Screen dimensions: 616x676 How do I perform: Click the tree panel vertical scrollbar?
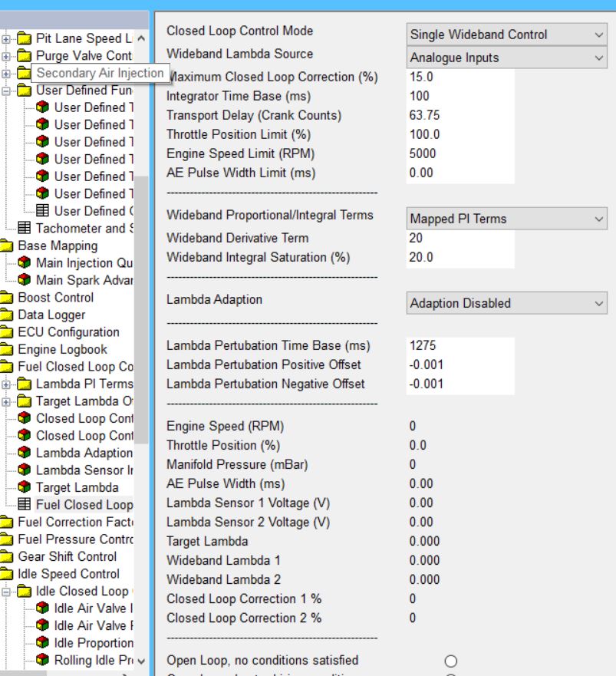tap(141, 307)
